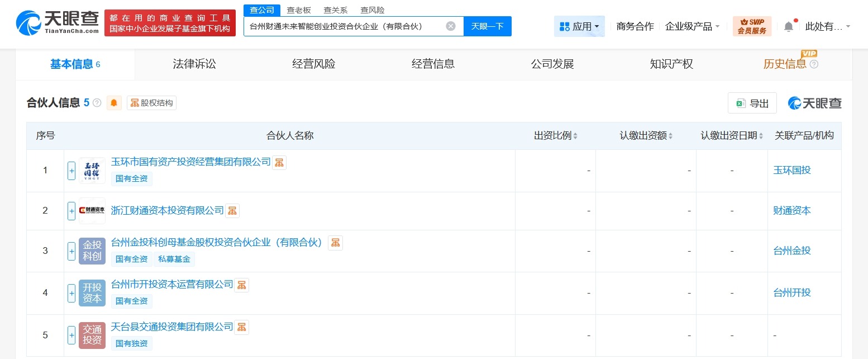Screen dimensions: 868x359
Task: Switch to the 法律诉讼 tab
Action: point(194,64)
